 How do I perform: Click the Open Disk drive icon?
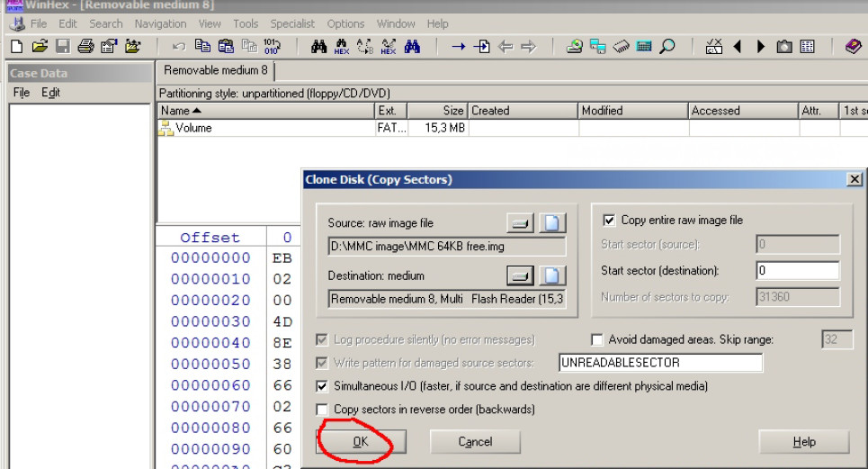coord(575,47)
